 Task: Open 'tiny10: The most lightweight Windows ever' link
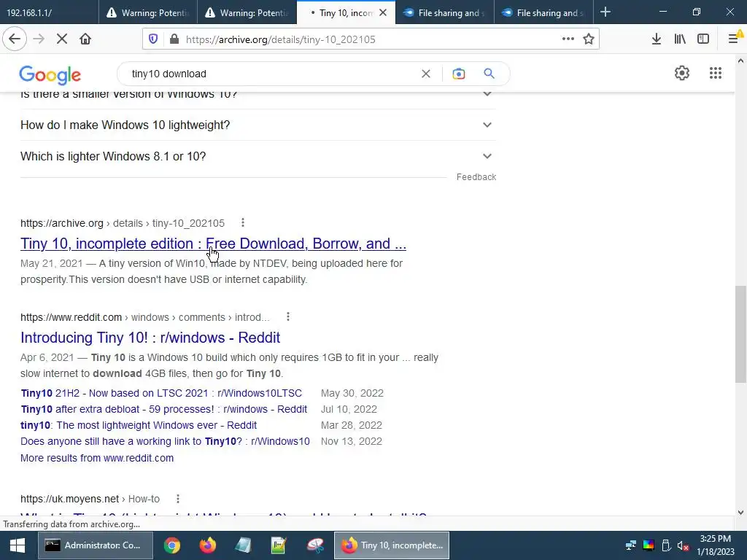pos(139,425)
